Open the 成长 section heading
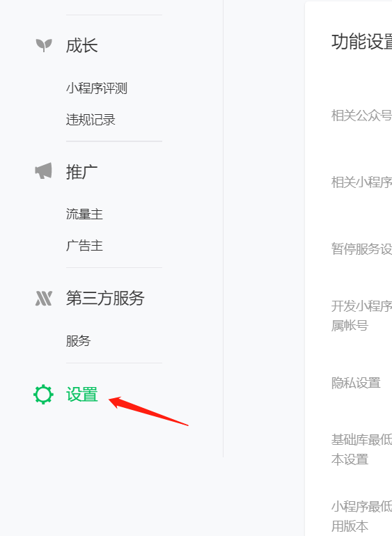The image size is (392, 536). point(81,45)
